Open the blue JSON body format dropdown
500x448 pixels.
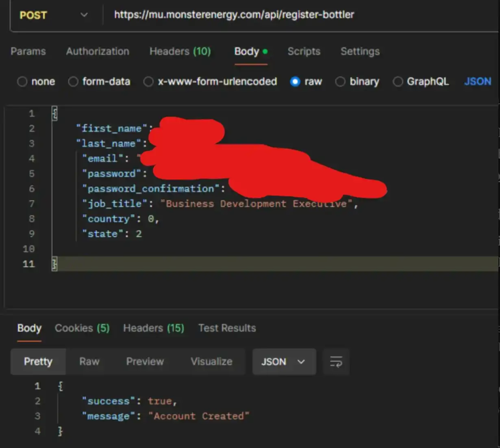(478, 82)
